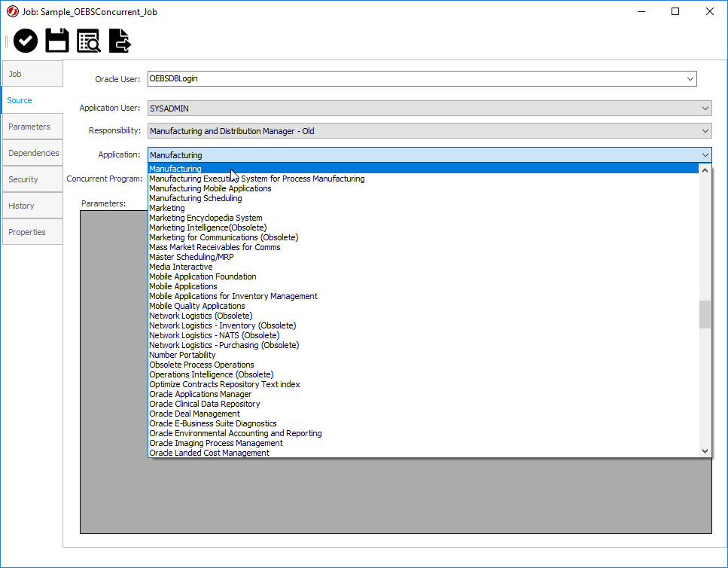Viewport: 728px width, 568px height.
Task: Collapse the Application dropdown arrow
Action: tap(705, 155)
